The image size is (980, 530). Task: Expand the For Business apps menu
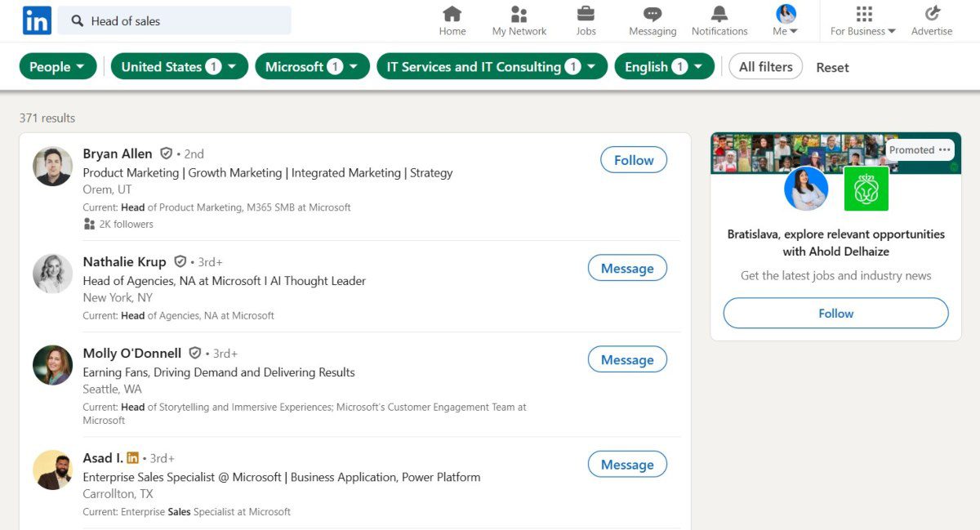(863, 21)
